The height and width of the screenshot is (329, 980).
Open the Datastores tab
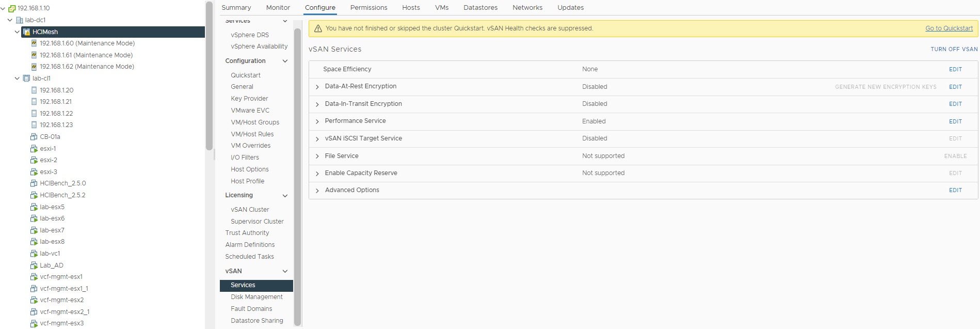coord(480,8)
